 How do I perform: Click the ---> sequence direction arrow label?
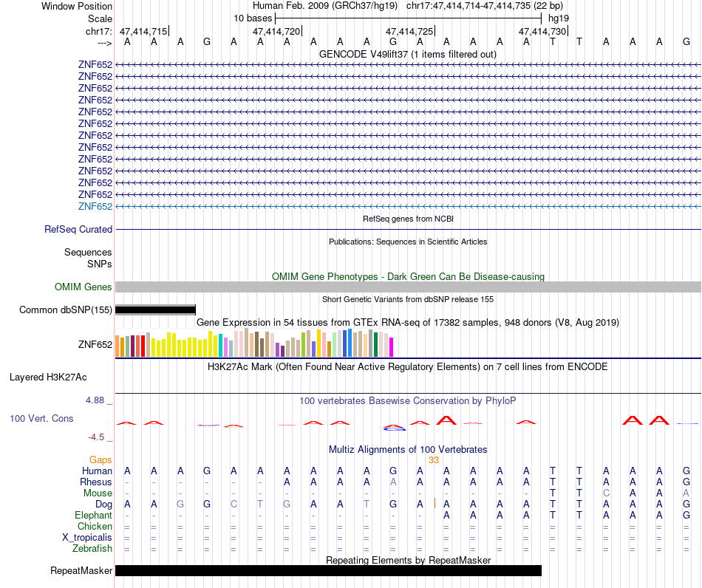pos(104,43)
